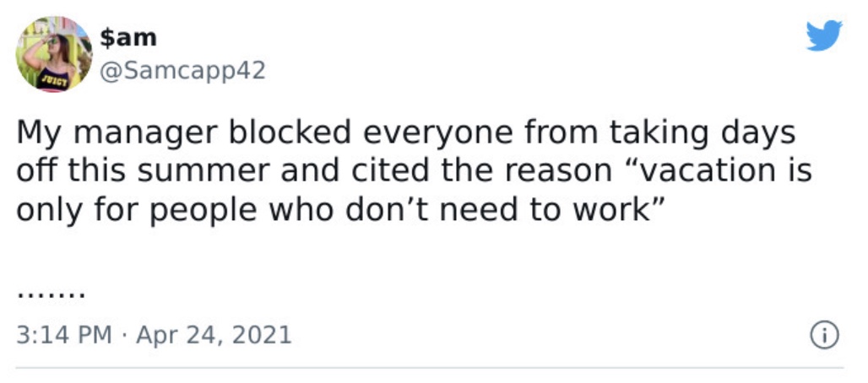Click the JUICY text on avatar shirt
The width and height of the screenshot is (868, 383).
pyautogui.click(x=54, y=82)
